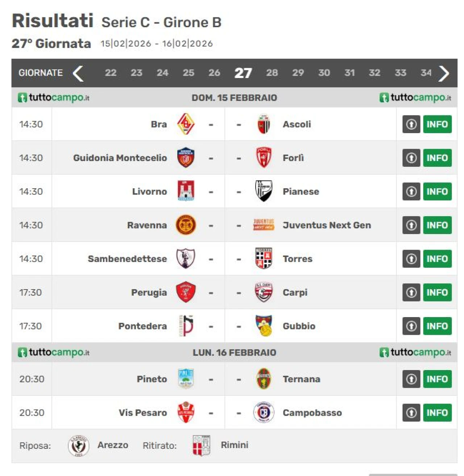Show later matchdays with right chevron
464x476 pixels.
pos(444,73)
